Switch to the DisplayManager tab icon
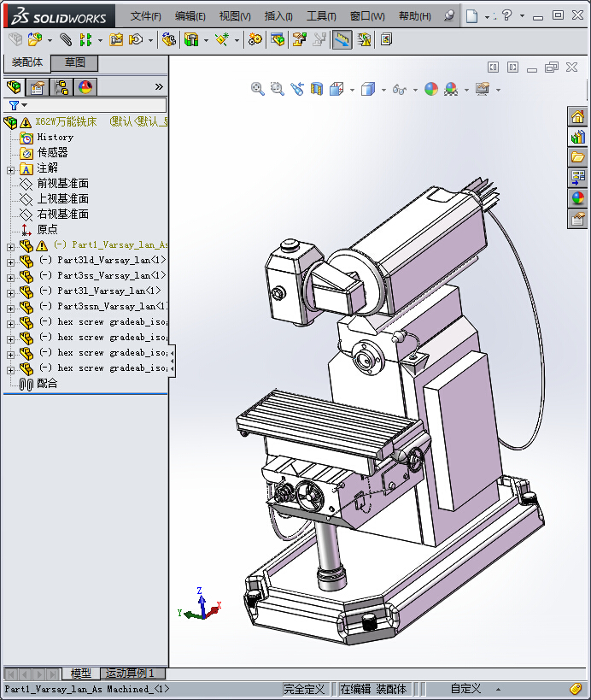Screen dimensions: 591x700 (85, 87)
